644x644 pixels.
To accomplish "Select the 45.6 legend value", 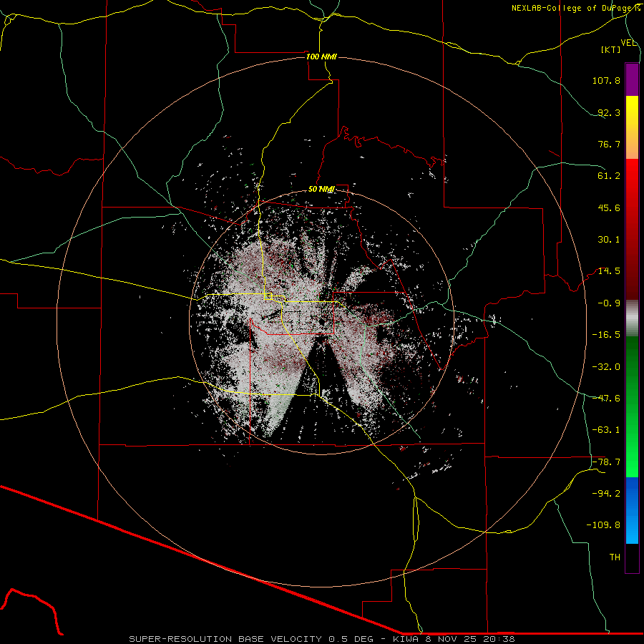I will (x=609, y=208).
